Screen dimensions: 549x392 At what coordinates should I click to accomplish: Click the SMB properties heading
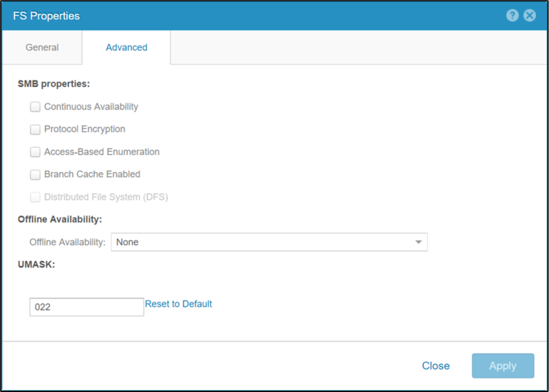[54, 84]
